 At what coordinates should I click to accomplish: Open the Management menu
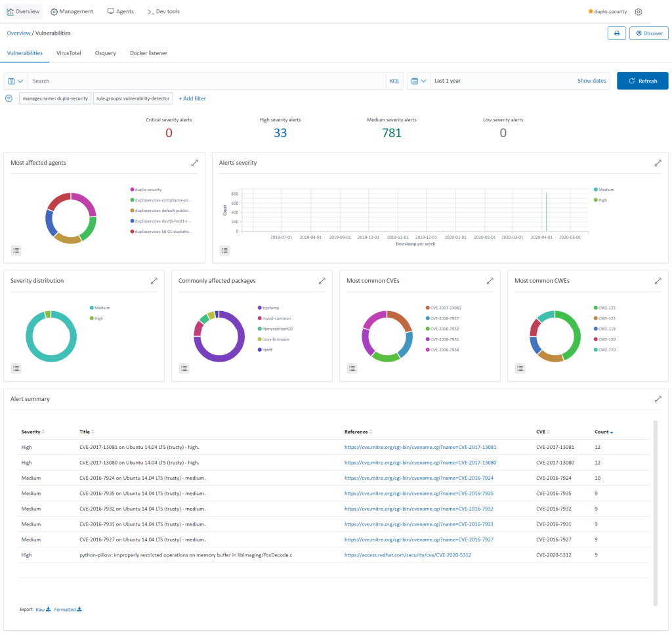tap(72, 12)
